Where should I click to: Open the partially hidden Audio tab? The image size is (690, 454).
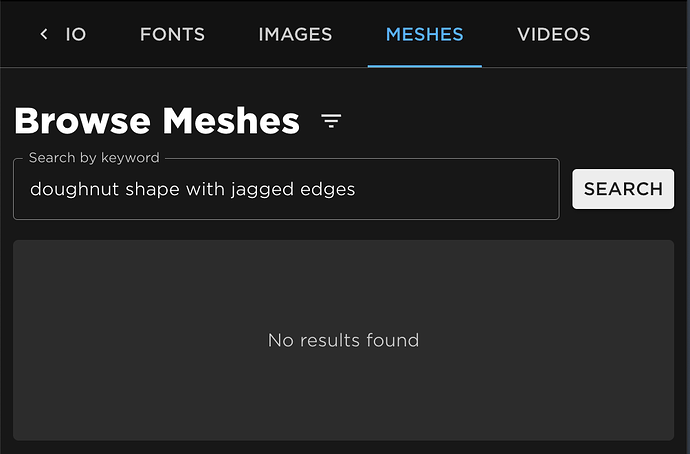[x=74, y=34]
